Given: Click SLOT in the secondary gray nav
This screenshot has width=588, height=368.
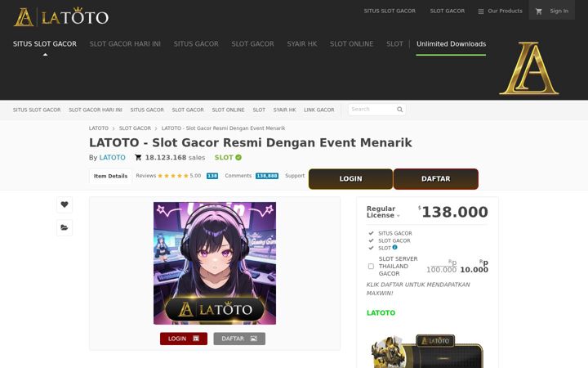Looking at the screenshot, I should [259, 110].
